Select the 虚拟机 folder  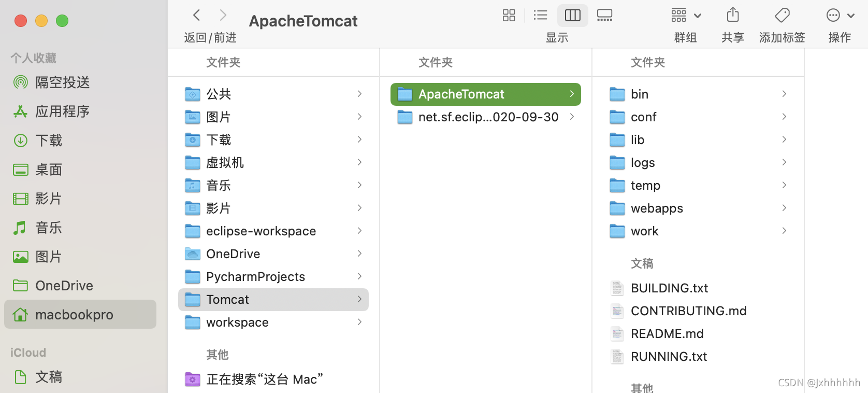point(273,162)
